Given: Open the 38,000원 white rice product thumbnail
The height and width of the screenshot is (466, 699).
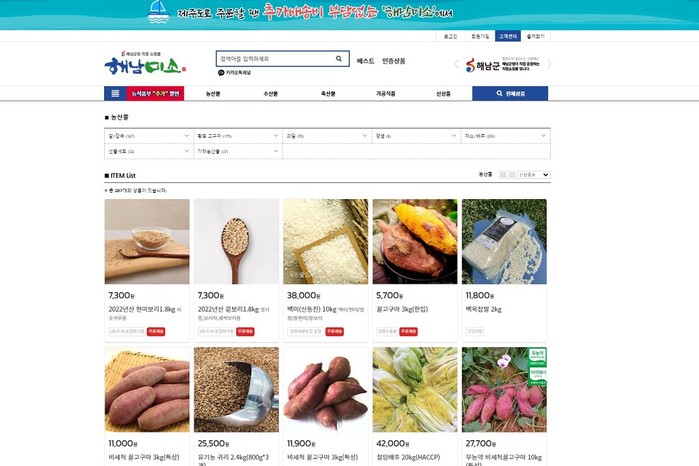Looking at the screenshot, I should click(325, 241).
